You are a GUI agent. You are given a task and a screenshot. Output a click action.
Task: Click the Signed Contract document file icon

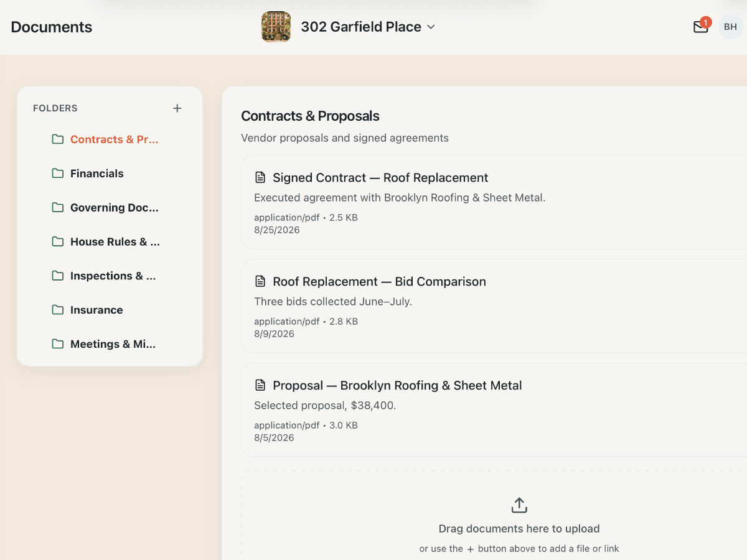(260, 178)
